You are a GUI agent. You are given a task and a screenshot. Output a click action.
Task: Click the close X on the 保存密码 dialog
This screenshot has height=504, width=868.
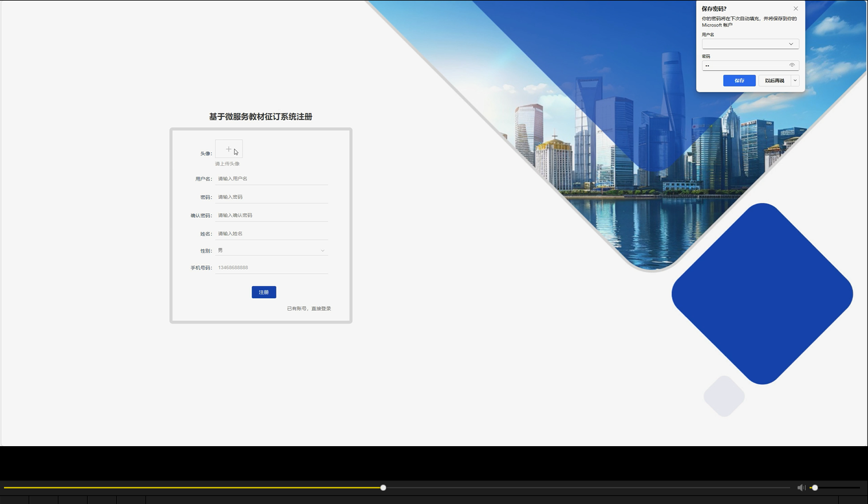(796, 9)
